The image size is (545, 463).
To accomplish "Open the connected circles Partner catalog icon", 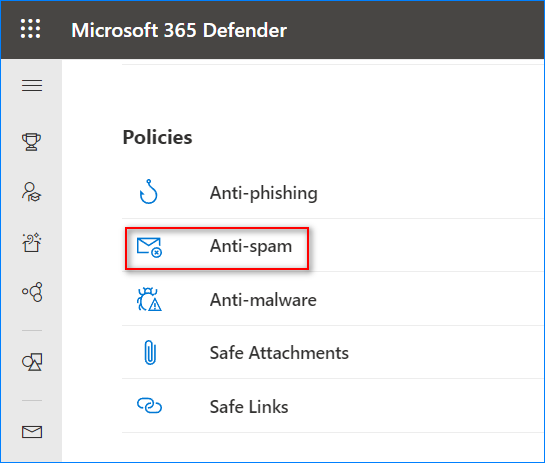I will click(x=32, y=292).
